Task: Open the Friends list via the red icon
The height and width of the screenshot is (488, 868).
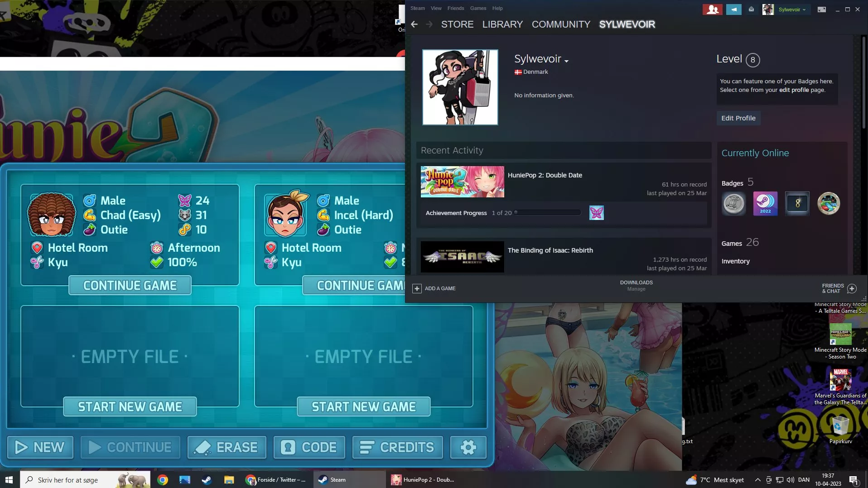Action: coord(712,10)
